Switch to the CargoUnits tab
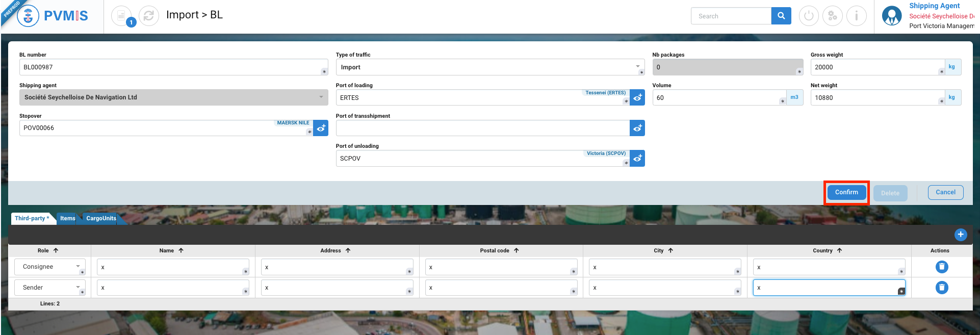The image size is (980, 335). 101,218
